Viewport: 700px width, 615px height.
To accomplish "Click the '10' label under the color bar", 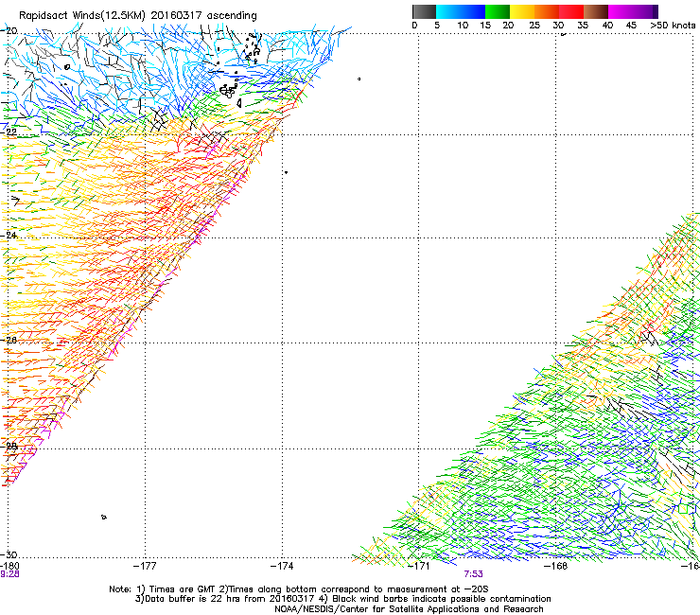I will pyautogui.click(x=463, y=26).
